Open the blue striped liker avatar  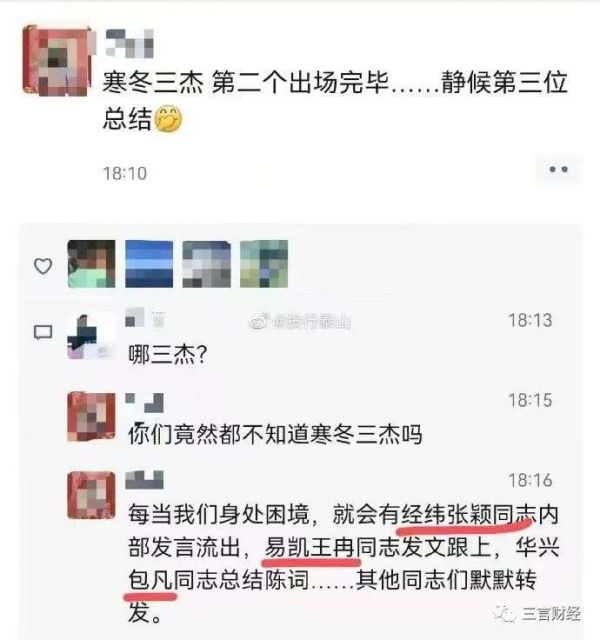(149, 264)
